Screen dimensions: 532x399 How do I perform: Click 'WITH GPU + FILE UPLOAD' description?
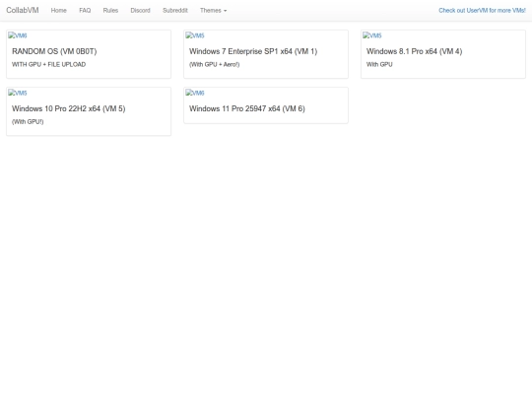[x=49, y=64]
